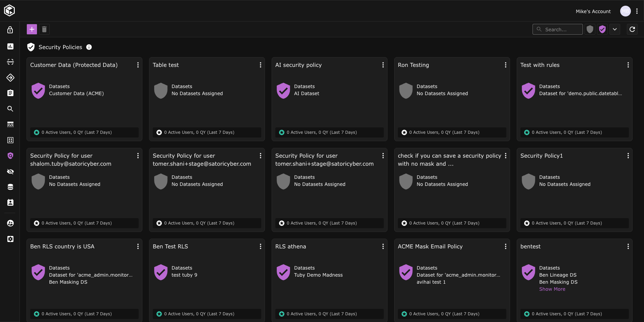Open the options menu for ACME Mask Email Policy
Image resolution: width=644 pixels, height=322 pixels.
click(x=505, y=246)
